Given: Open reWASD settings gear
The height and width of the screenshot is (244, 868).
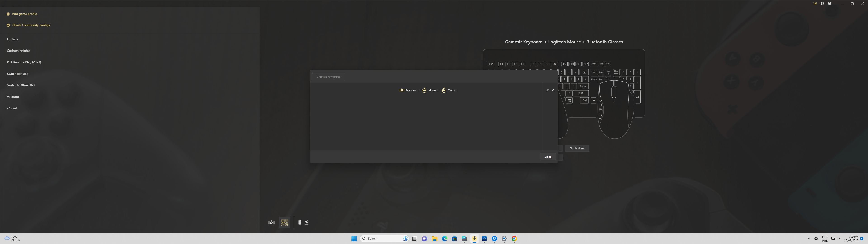Looking at the screenshot, I should (830, 3).
